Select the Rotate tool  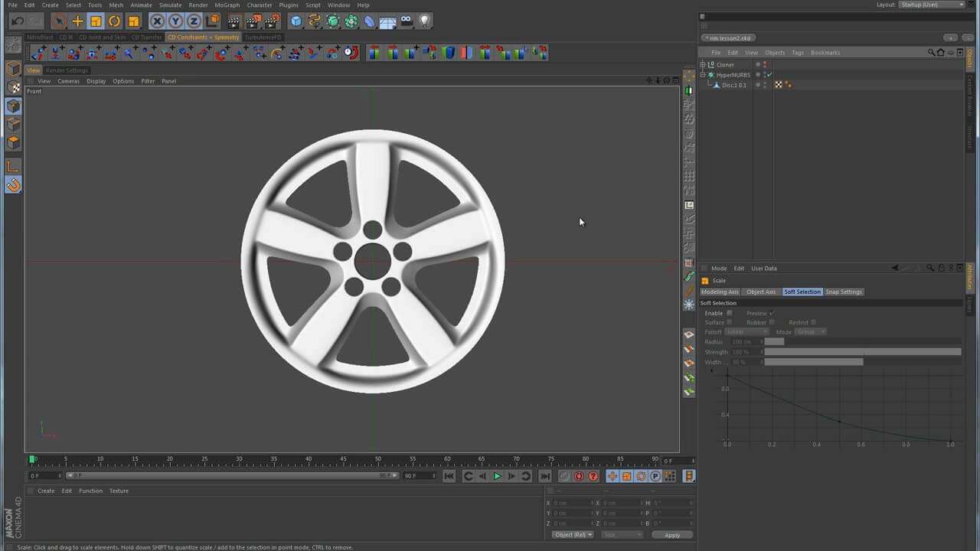tap(114, 21)
